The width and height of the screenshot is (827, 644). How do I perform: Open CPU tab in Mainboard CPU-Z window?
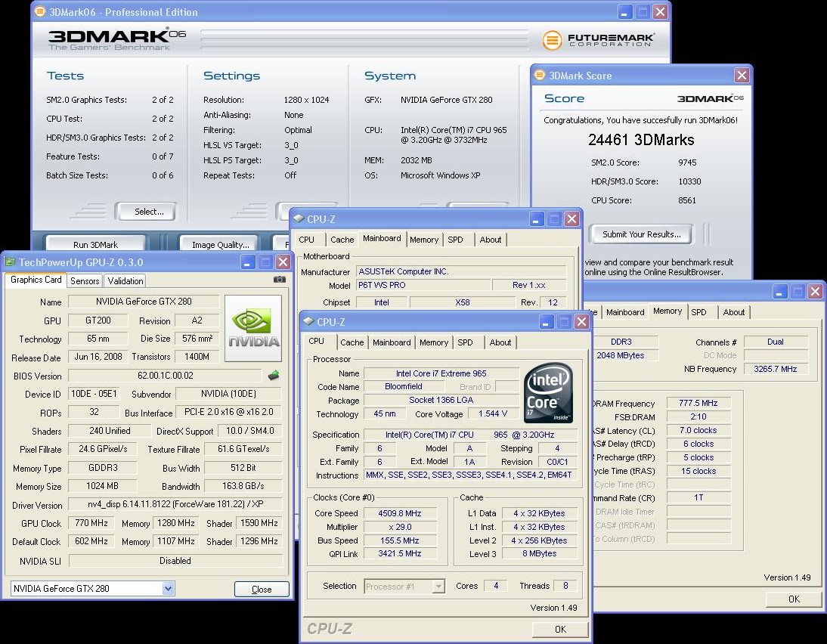tap(306, 240)
